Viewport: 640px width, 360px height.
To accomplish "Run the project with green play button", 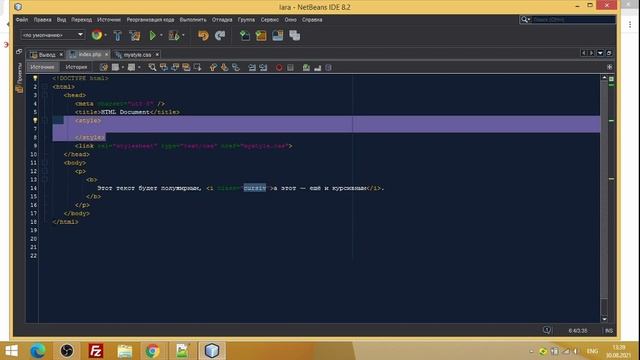I will tap(152, 36).
